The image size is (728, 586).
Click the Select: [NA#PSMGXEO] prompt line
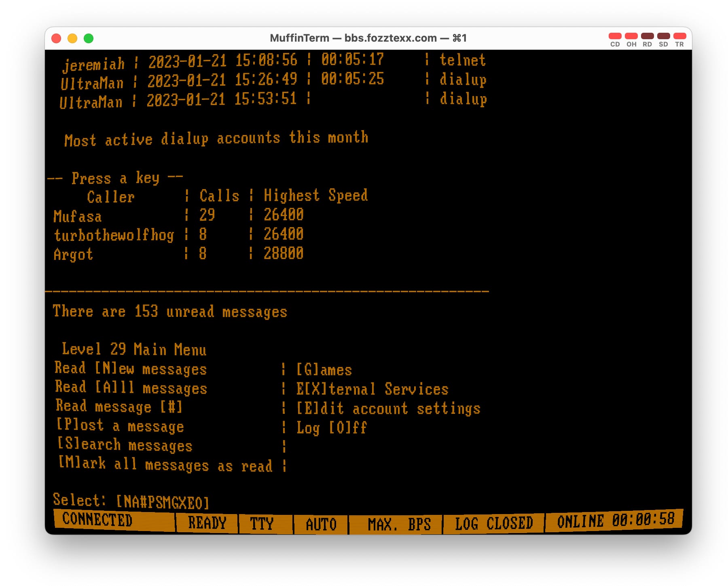pyautogui.click(x=131, y=501)
